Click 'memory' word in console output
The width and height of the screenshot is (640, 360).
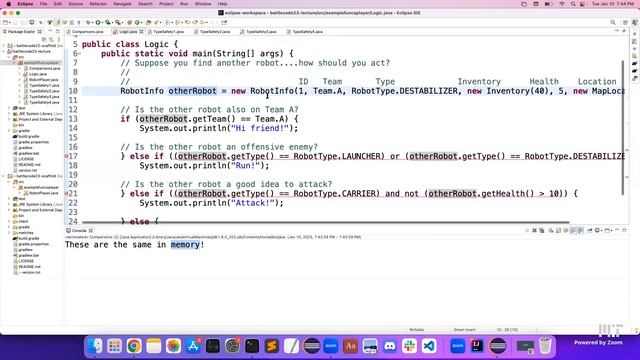185,244
